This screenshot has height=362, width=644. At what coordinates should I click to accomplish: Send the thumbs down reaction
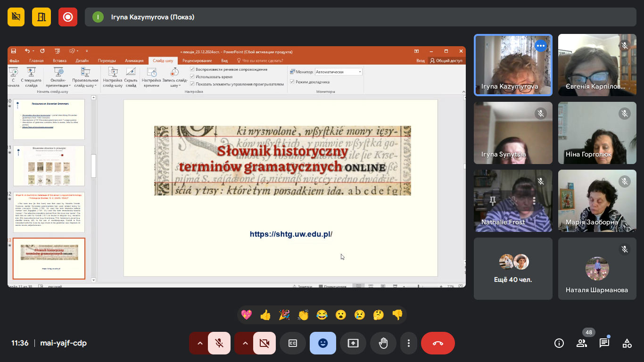click(x=397, y=315)
